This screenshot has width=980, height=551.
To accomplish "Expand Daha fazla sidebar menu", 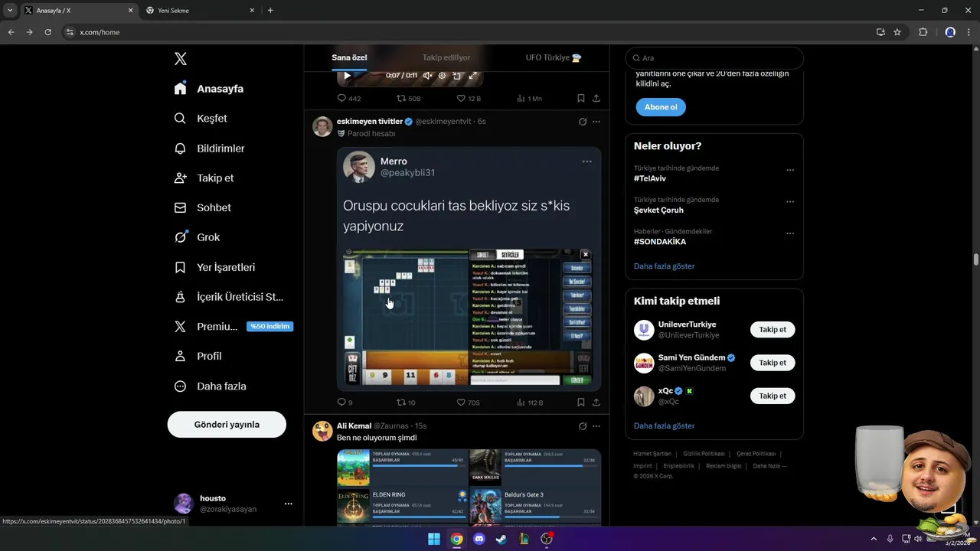I will pos(210,386).
